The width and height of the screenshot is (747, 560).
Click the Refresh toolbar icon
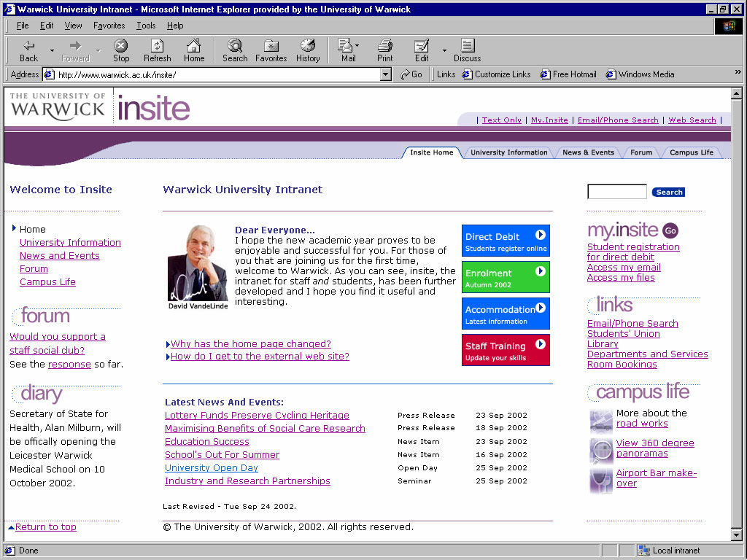click(x=157, y=50)
